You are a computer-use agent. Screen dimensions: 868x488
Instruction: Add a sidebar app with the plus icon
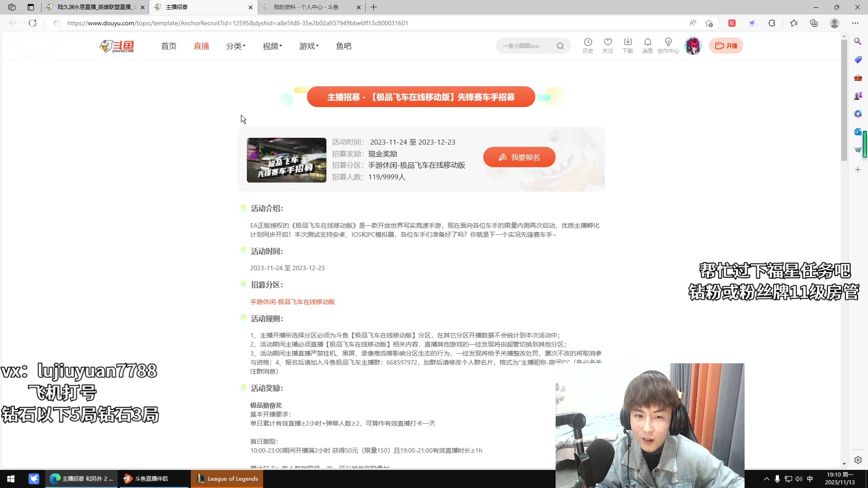[858, 170]
